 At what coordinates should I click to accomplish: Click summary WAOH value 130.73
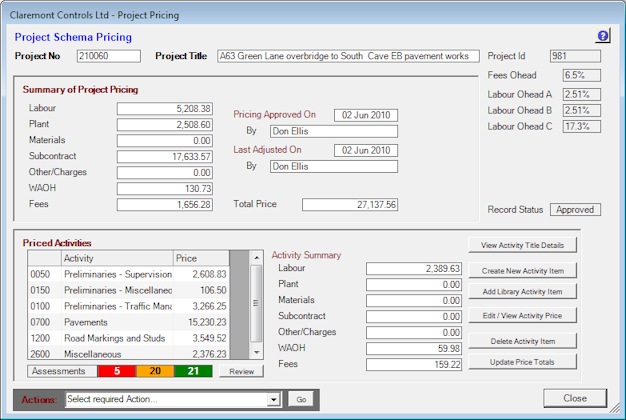click(x=164, y=188)
